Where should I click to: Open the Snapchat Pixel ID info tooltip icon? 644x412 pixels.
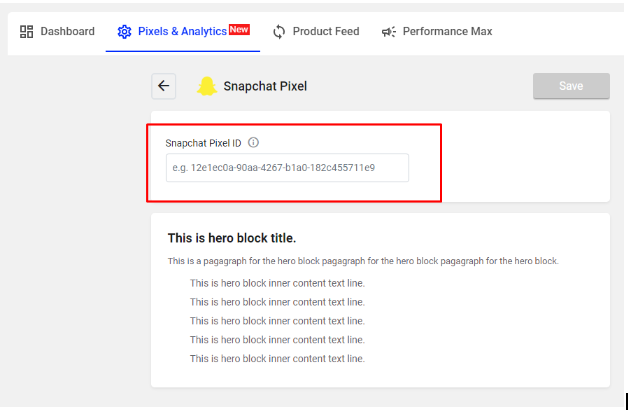coord(253,143)
